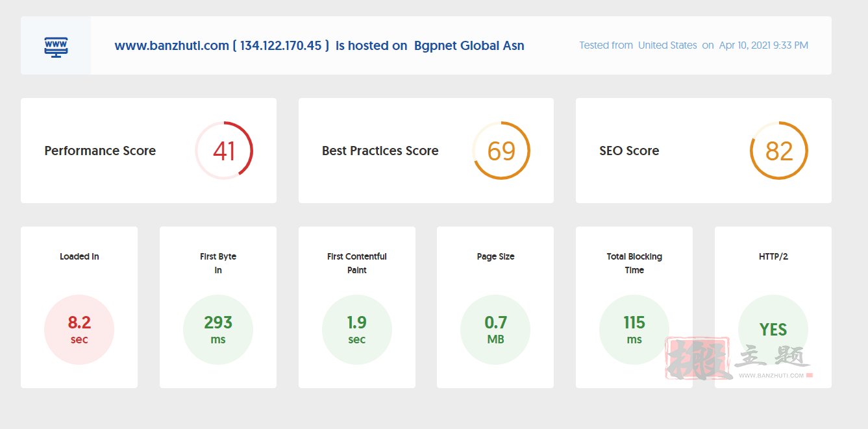Click the Loaded In label
The height and width of the screenshot is (429, 868).
79,256
